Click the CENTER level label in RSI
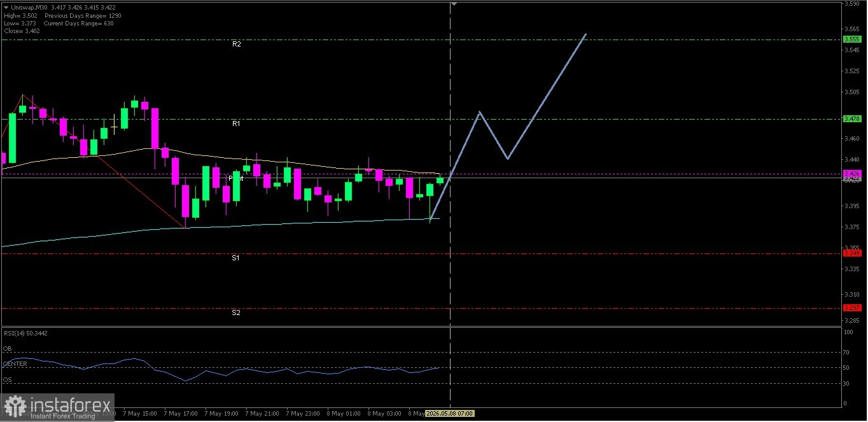Screen dimensions: 868x422 click(15, 364)
